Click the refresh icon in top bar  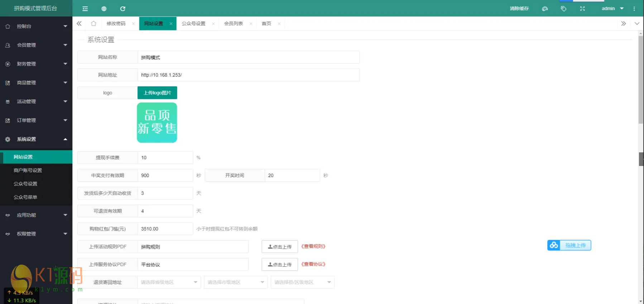coord(122,9)
